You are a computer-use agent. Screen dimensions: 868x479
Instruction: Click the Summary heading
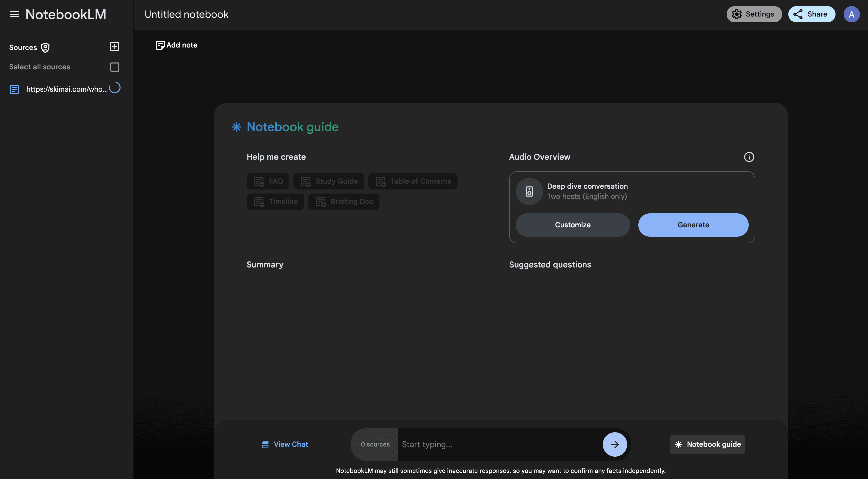point(265,265)
